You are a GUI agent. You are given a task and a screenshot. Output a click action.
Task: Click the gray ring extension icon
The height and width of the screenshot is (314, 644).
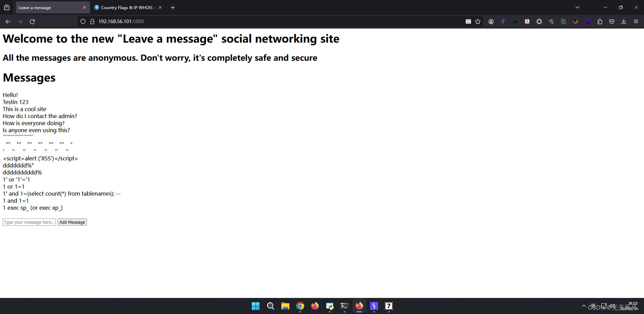click(x=539, y=21)
